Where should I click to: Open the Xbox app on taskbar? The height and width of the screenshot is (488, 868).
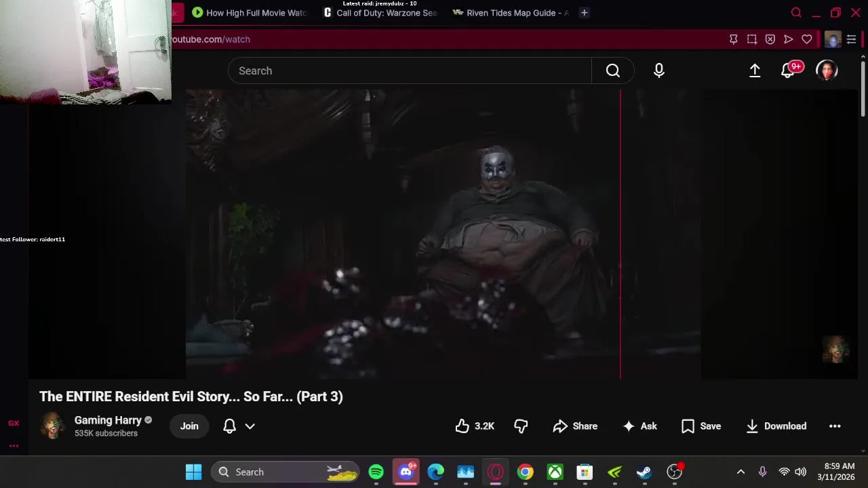tap(555, 472)
